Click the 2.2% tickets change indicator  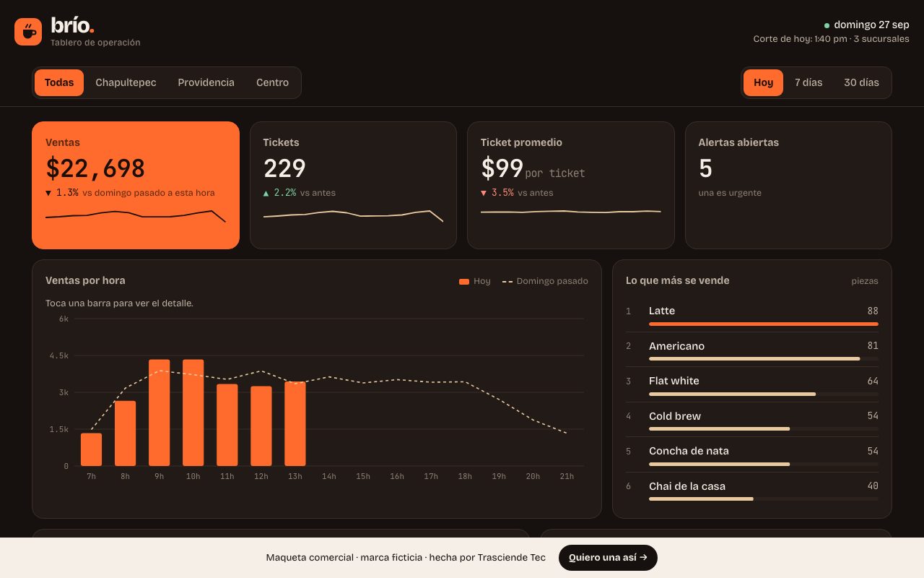pos(280,193)
